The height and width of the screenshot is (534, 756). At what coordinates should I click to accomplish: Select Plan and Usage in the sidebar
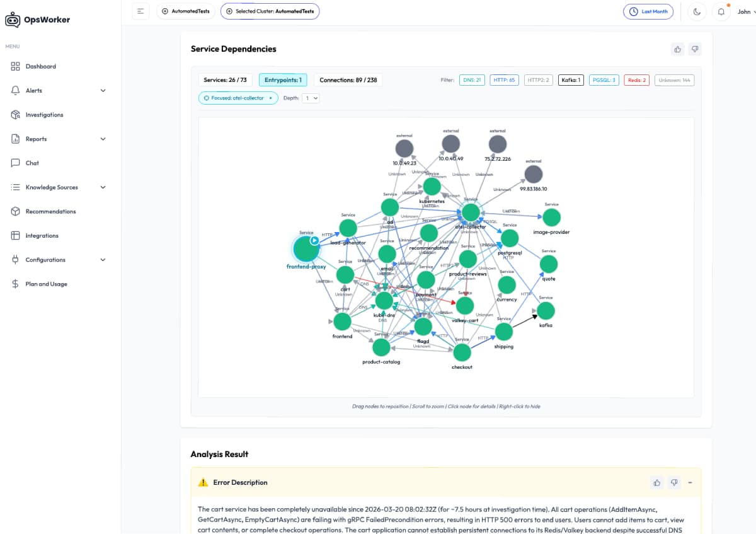46,284
